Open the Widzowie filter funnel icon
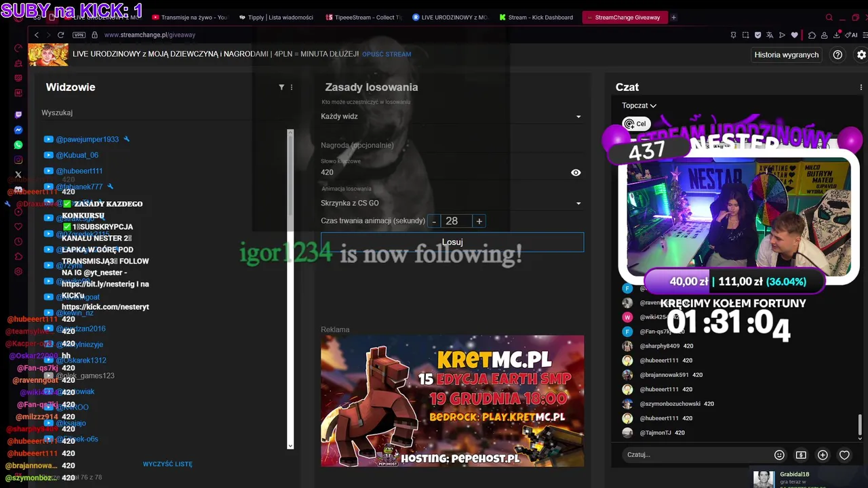The width and height of the screenshot is (868, 488). [281, 87]
